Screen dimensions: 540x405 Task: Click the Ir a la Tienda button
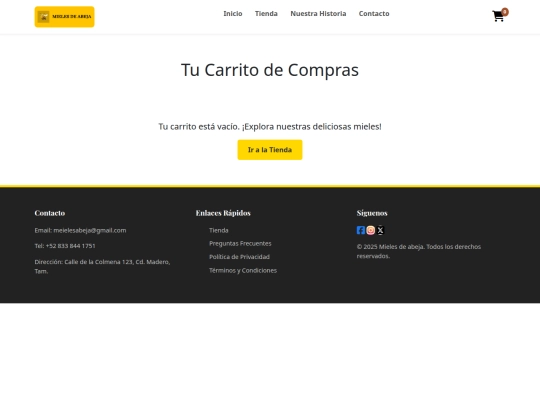point(270,150)
